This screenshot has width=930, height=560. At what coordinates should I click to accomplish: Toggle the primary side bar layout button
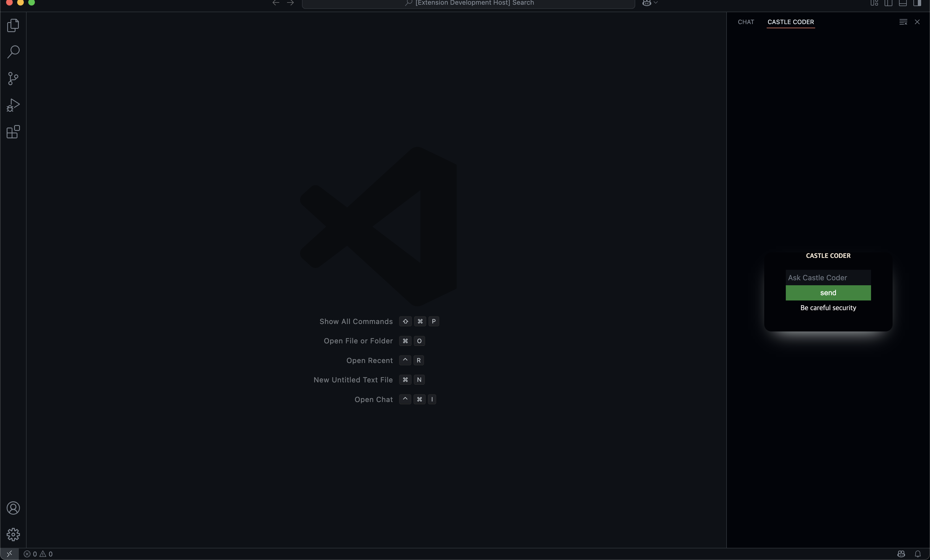(x=888, y=3)
